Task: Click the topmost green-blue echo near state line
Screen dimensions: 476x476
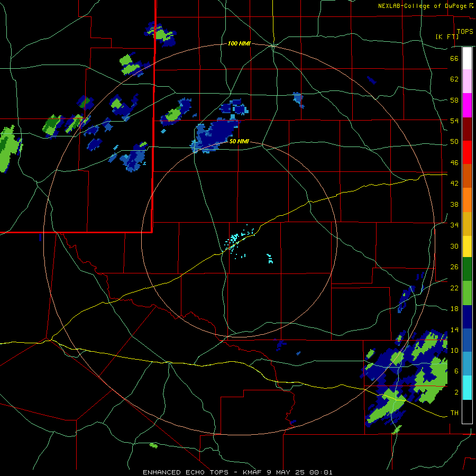Action: click(x=160, y=33)
